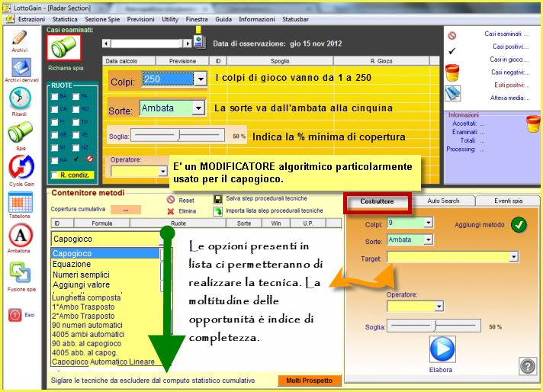
Task: Click Importa lista step procedurali tecniche
Action: (x=275, y=210)
